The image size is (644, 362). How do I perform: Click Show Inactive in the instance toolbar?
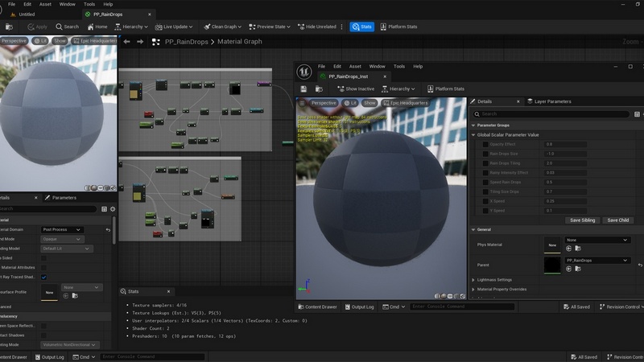pos(356,88)
